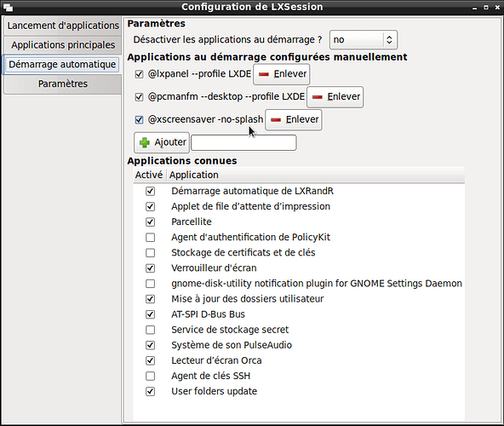Click Enlever next to @pcmanfm entry
The width and height of the screenshot is (504, 426).
pos(335,97)
